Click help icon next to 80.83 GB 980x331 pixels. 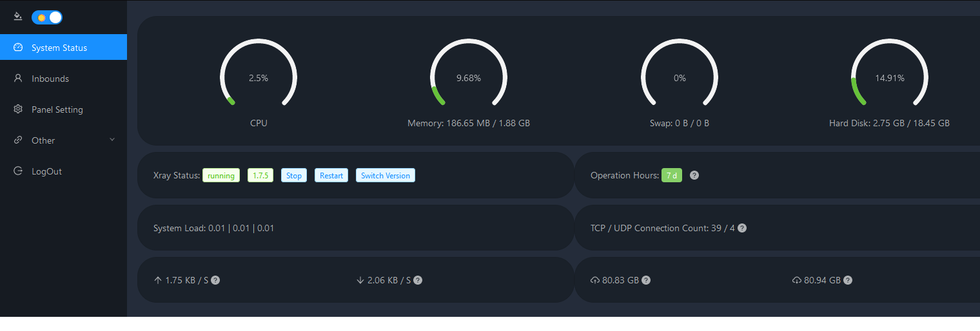(646, 280)
